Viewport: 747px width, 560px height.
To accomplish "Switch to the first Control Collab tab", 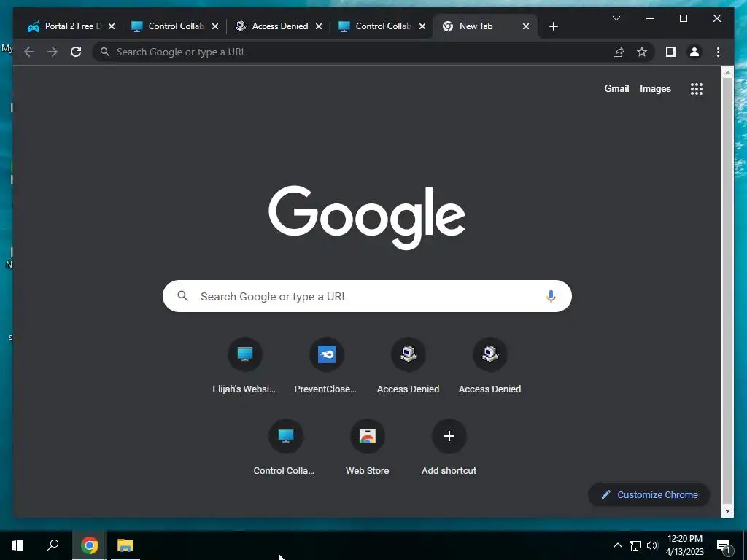I will [175, 26].
